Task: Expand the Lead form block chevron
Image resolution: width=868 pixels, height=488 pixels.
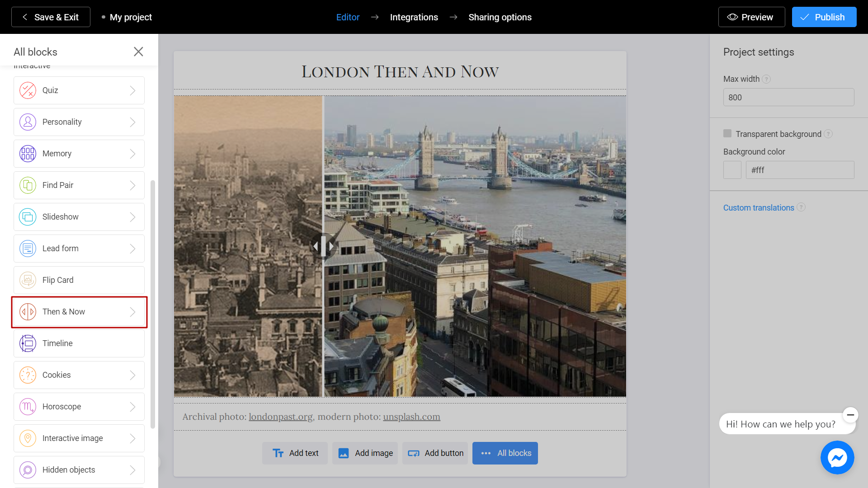Action: pos(132,249)
